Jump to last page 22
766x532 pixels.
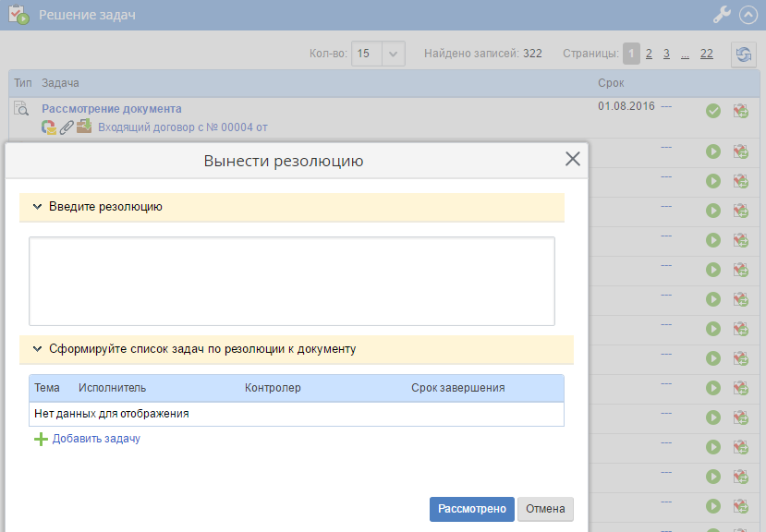pos(706,54)
